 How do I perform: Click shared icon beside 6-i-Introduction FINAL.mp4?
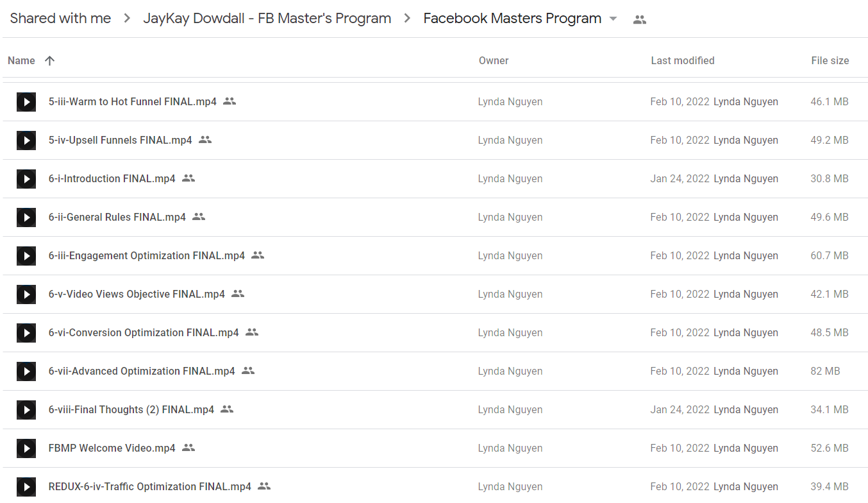tap(188, 178)
